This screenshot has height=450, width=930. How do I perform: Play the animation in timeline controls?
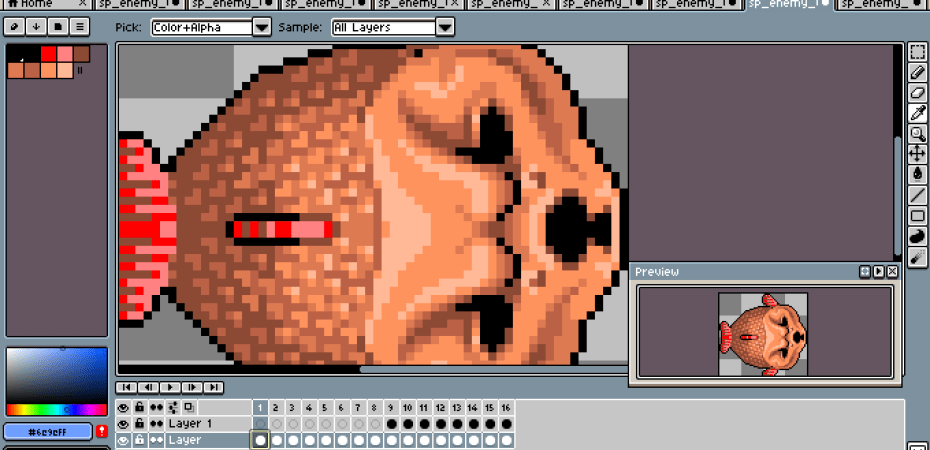pos(170,387)
